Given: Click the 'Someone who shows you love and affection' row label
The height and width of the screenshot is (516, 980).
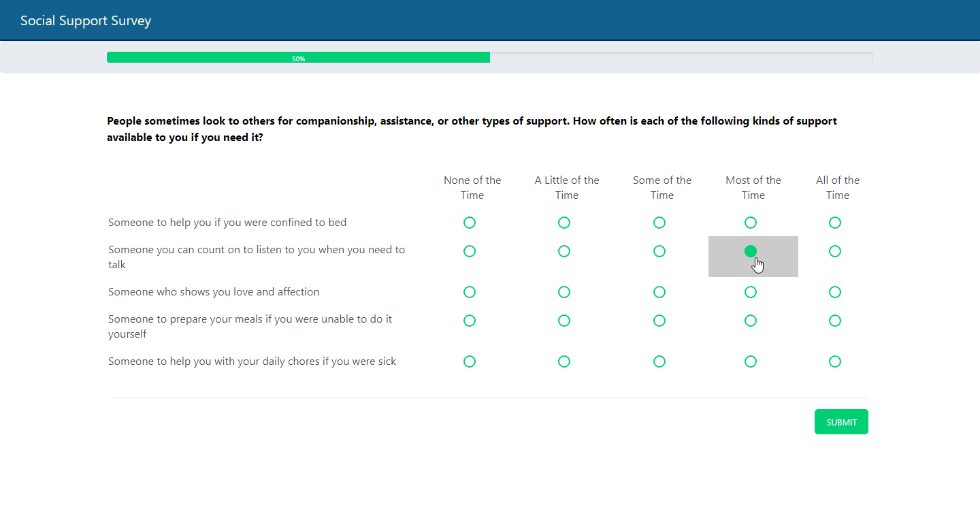Looking at the screenshot, I should click(214, 292).
